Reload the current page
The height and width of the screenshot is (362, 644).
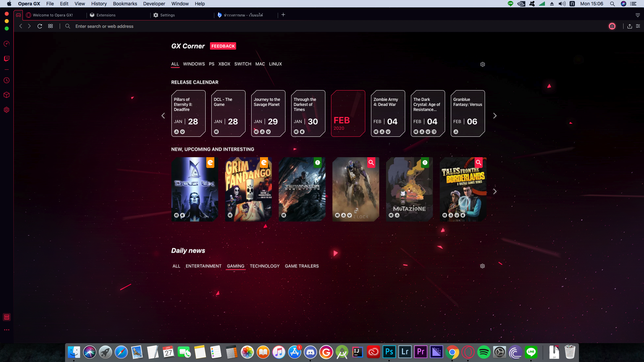pyautogui.click(x=40, y=26)
